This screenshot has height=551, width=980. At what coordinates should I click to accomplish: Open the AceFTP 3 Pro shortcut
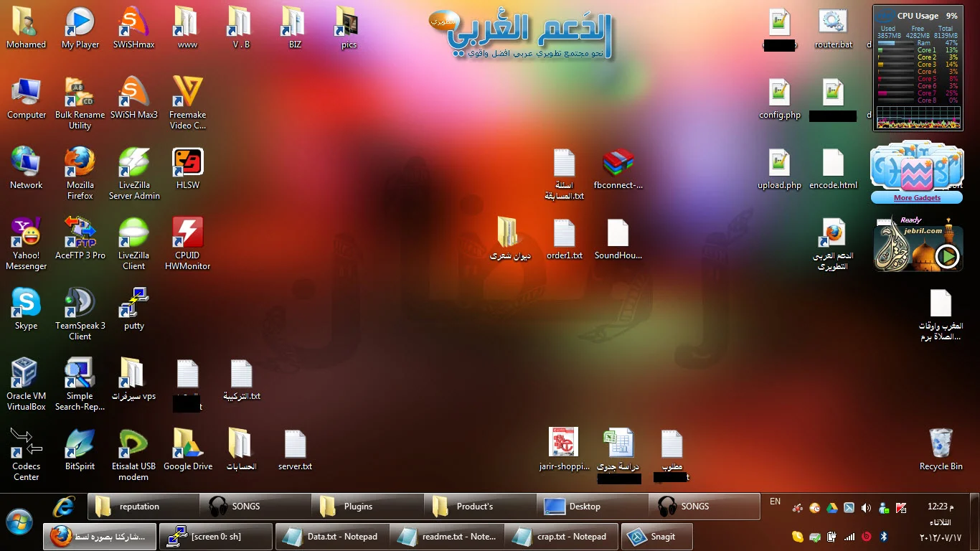(x=80, y=233)
